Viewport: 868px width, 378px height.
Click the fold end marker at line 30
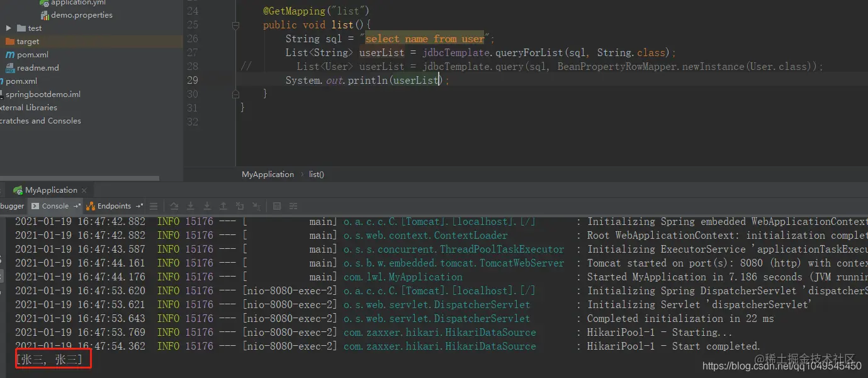235,94
